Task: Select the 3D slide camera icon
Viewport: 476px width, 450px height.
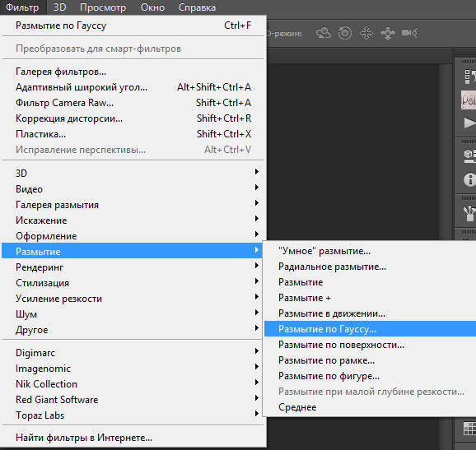Action: 388,33
